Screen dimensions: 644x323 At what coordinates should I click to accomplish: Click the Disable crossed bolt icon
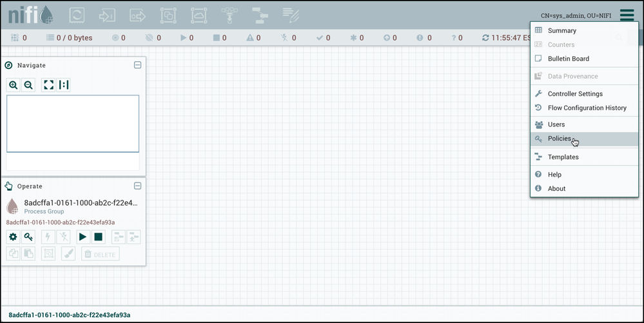point(64,237)
